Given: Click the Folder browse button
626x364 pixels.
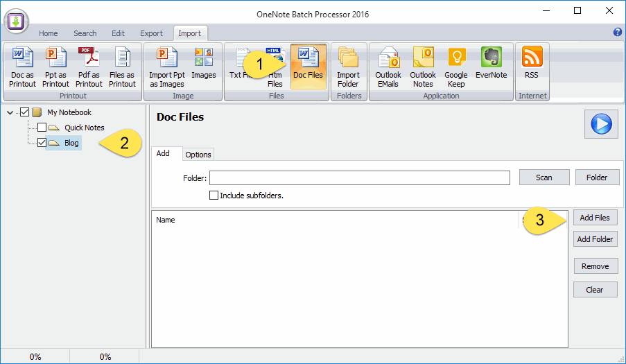Looking at the screenshot, I should point(597,177).
